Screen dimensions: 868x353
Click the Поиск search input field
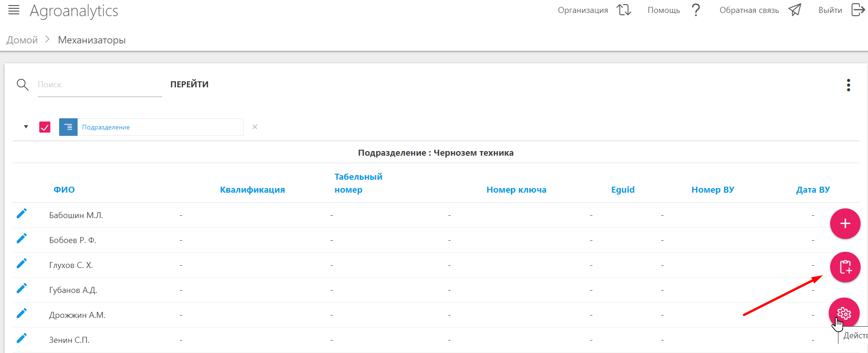99,85
